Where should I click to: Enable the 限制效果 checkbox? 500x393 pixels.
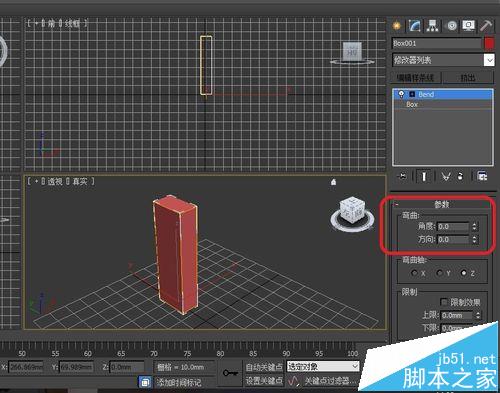click(444, 302)
